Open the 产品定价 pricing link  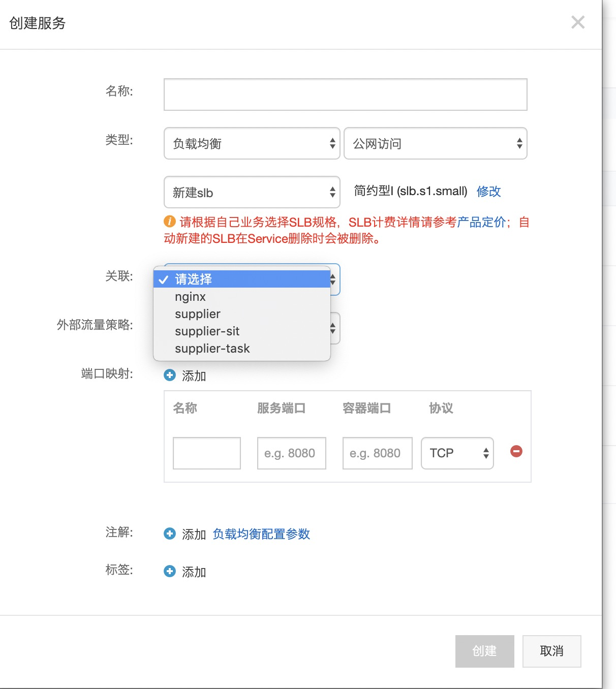pyautogui.click(x=481, y=222)
